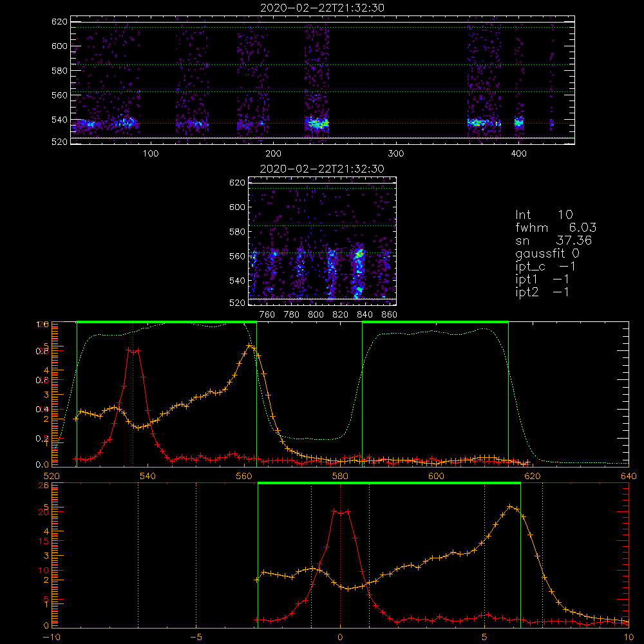The width and height of the screenshot is (644, 644).
Task: Click the bright blob near x=400 in top spectrogram
Action: 519,122
